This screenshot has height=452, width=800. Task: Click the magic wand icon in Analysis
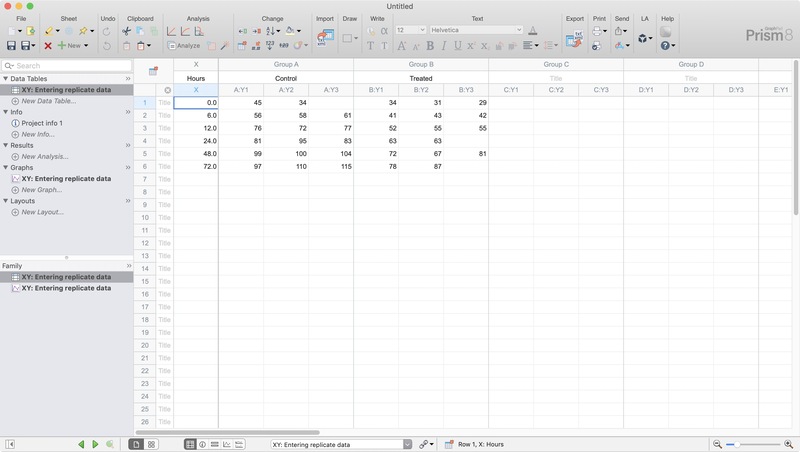[x=224, y=46]
